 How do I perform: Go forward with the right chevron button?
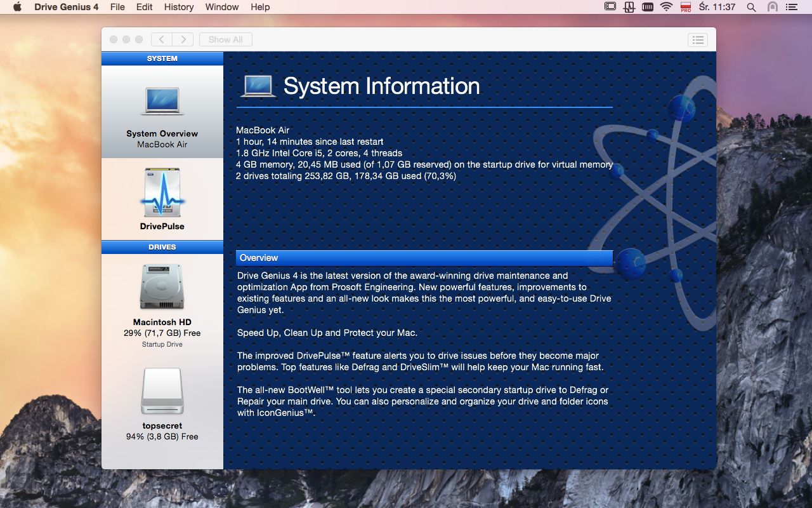[183, 39]
